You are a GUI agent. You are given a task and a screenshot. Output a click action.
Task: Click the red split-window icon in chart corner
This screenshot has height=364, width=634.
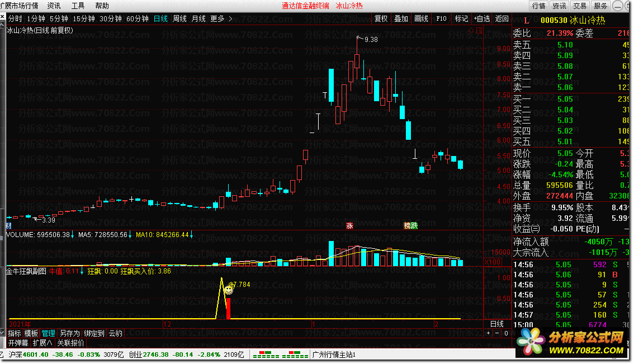[x=479, y=30]
